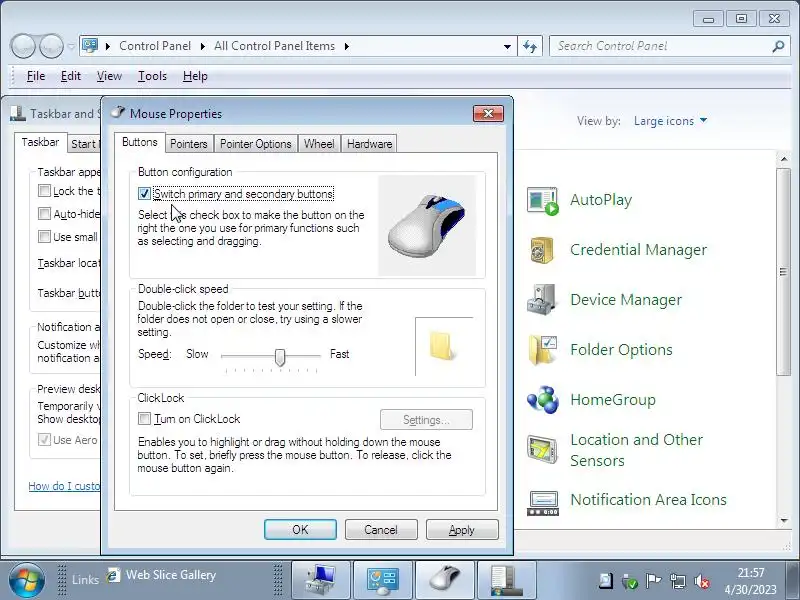Click the test folder icon in Double-click speed

coord(441,346)
